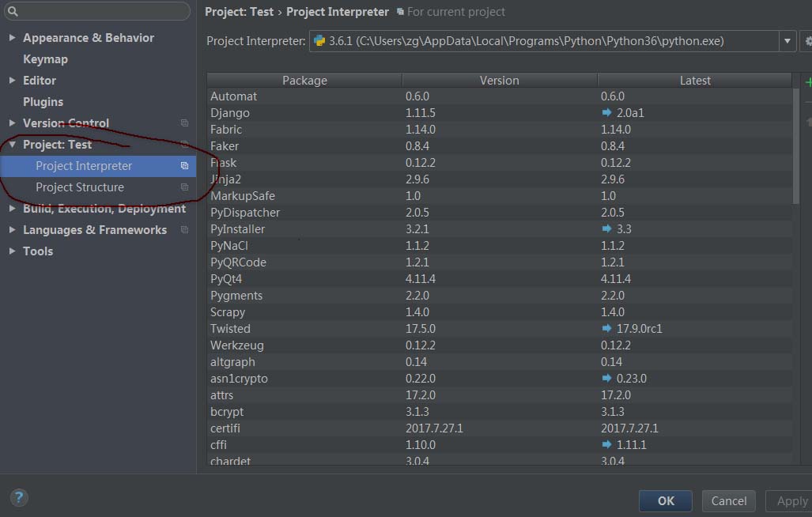Select the PyNaCl package row
The image size is (812, 517).
pyautogui.click(x=499, y=245)
